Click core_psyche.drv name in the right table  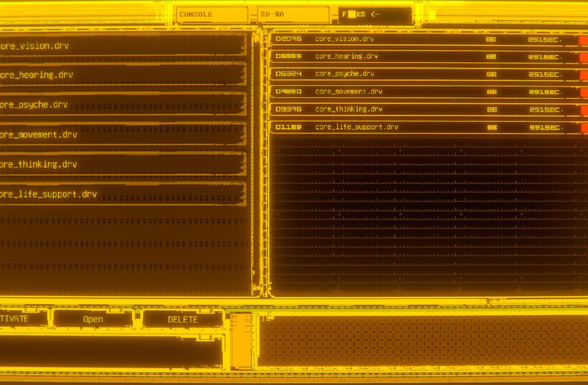click(x=345, y=74)
